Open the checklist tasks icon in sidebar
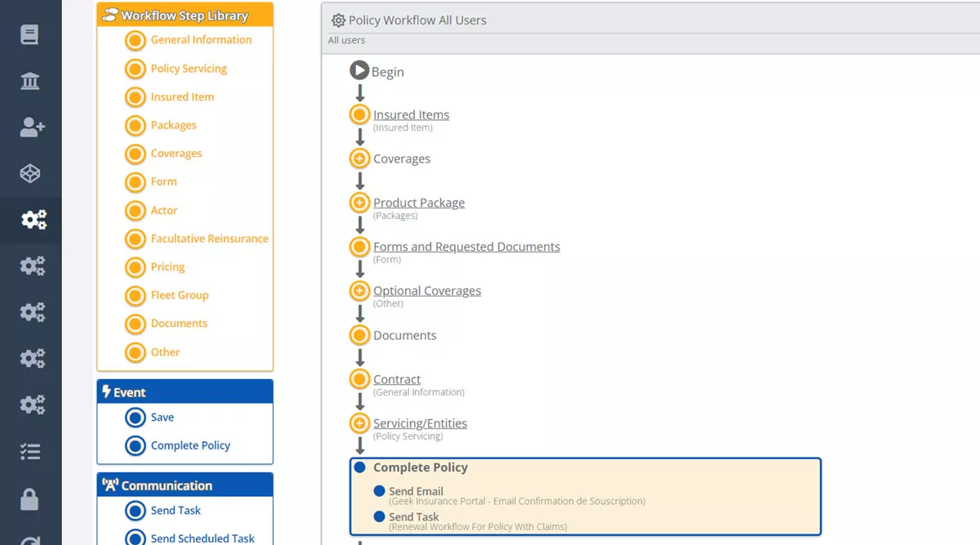 tap(30, 451)
